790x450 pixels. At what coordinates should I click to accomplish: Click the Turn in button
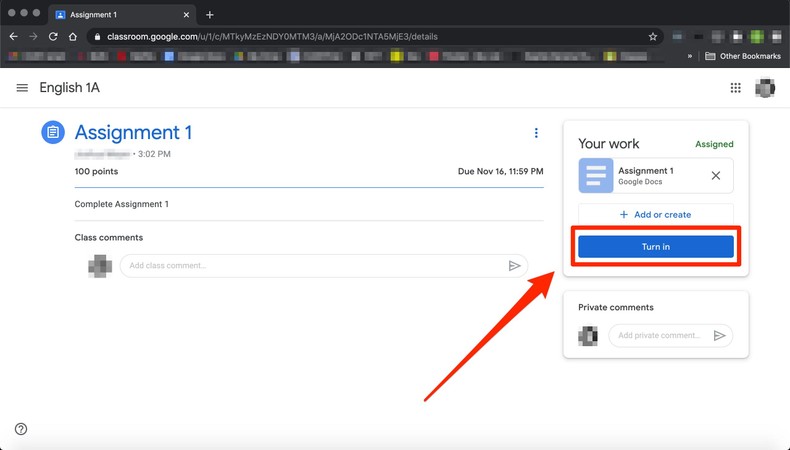[655, 247]
